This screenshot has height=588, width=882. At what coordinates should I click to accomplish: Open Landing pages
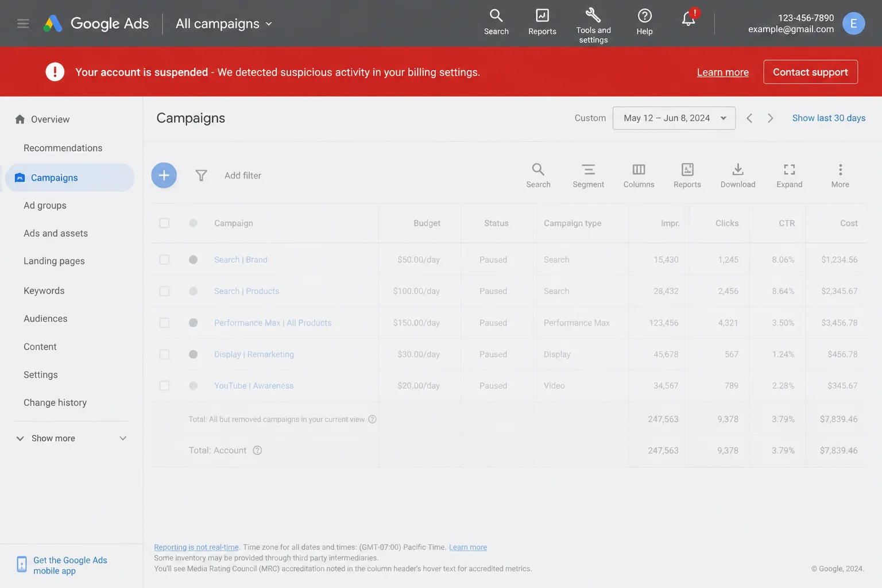coord(54,261)
